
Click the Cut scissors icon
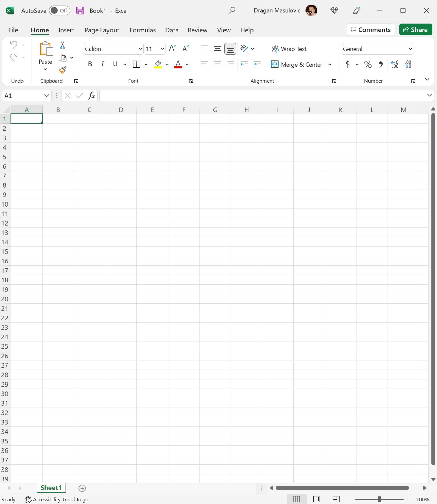(x=62, y=45)
